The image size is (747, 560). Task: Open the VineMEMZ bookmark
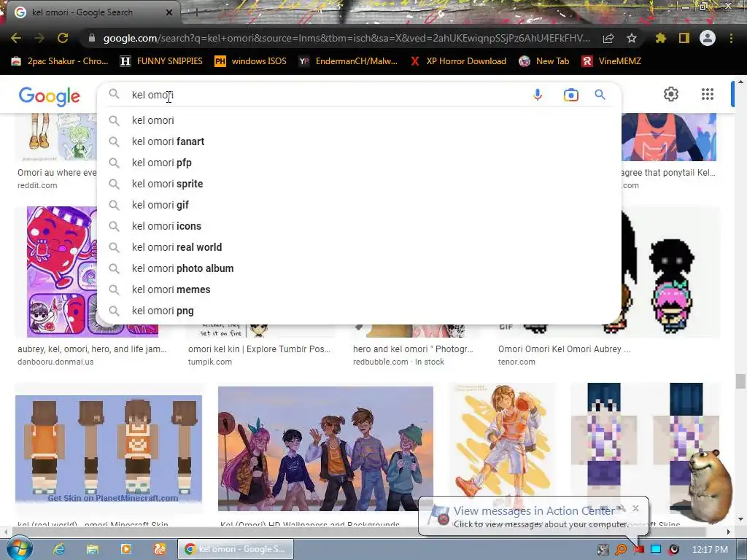click(611, 61)
